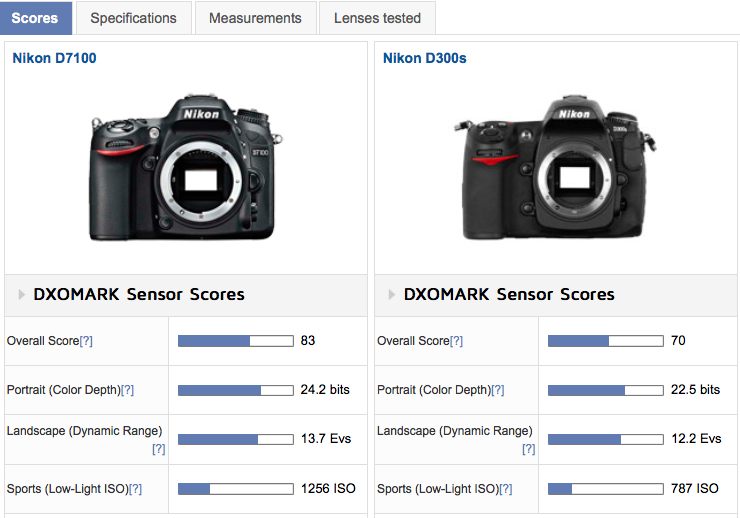Open the D7100 Landscape Dynamic Range help [?] link

159,449
